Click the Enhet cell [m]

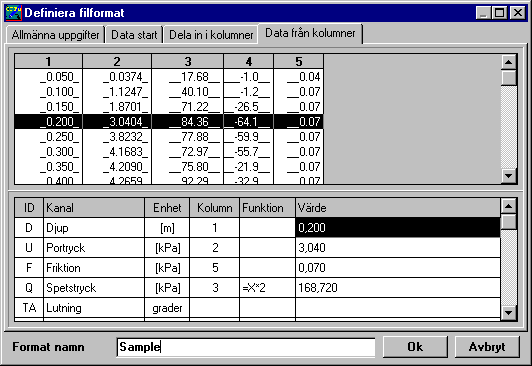pos(167,228)
